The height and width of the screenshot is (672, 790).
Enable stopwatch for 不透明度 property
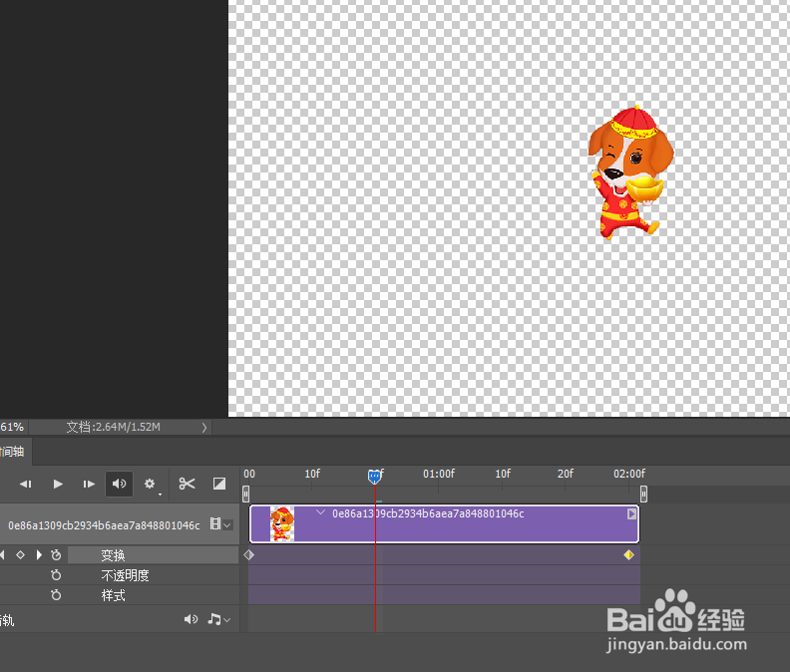pyautogui.click(x=56, y=575)
